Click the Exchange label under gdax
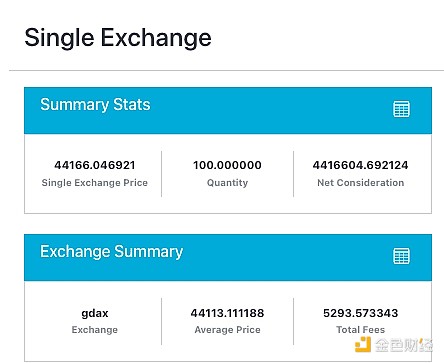444x363 pixels. pyautogui.click(x=95, y=330)
